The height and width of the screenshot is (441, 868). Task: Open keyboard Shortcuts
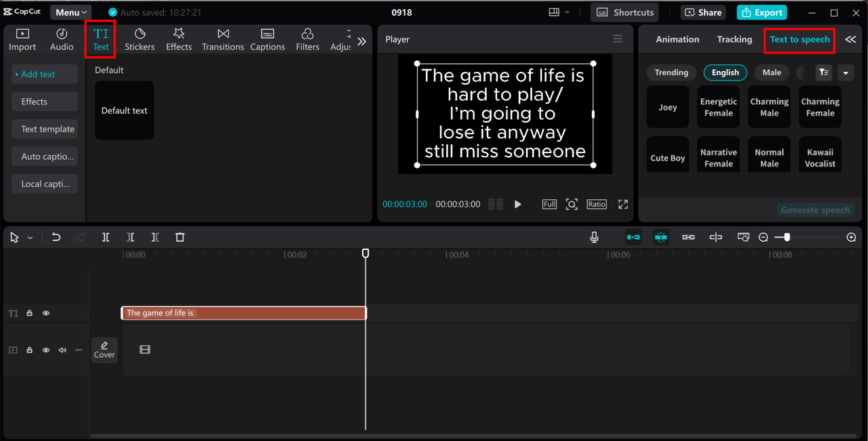(625, 12)
